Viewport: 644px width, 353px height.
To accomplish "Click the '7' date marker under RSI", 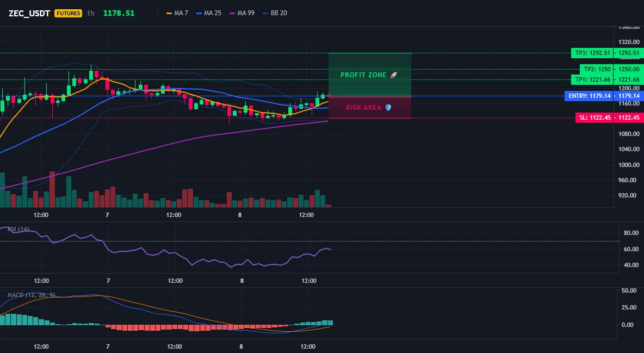I will (108, 281).
